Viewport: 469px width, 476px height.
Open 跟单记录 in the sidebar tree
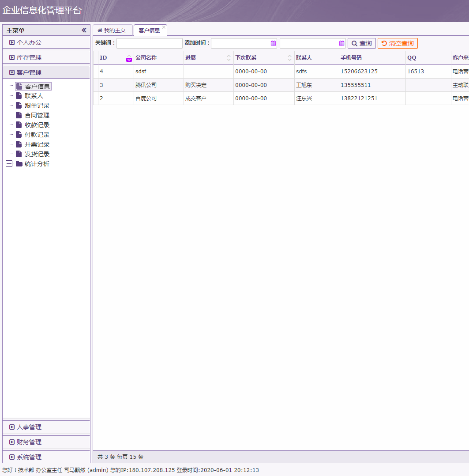(37, 106)
